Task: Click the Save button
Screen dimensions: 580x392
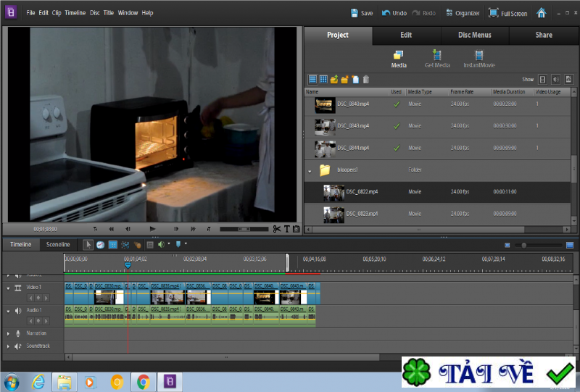Action: point(362,13)
